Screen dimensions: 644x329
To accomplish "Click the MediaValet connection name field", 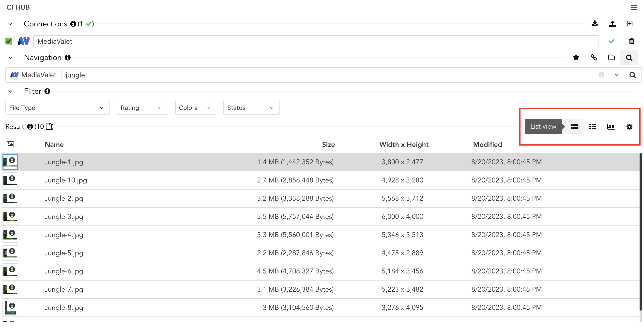I will click(x=316, y=41).
